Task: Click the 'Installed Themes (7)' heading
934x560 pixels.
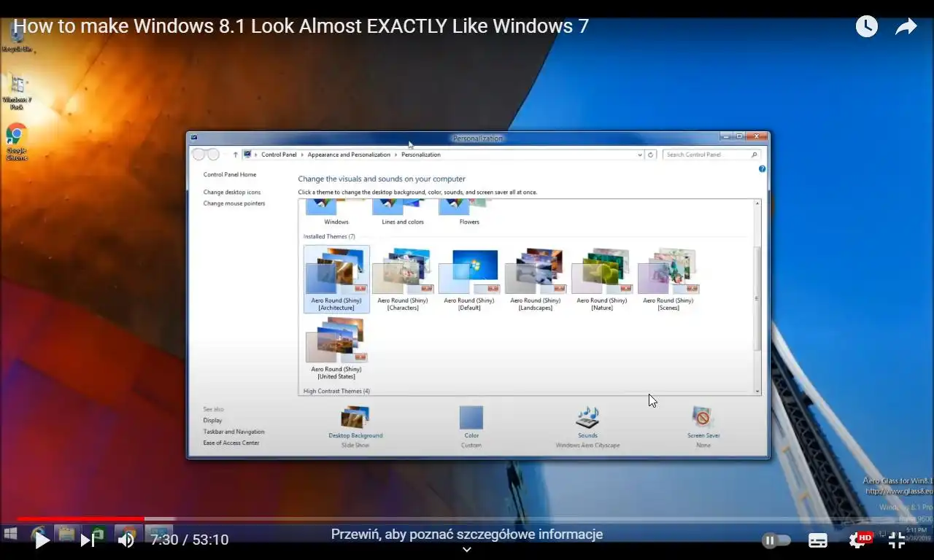Action: click(329, 237)
